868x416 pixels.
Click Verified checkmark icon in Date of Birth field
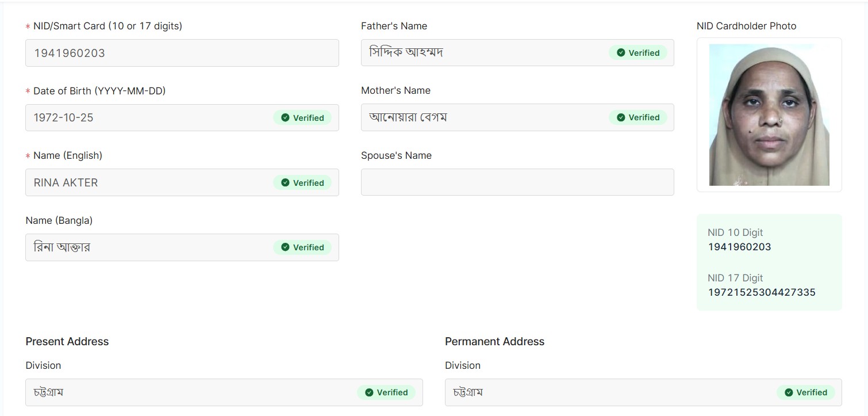[285, 118]
